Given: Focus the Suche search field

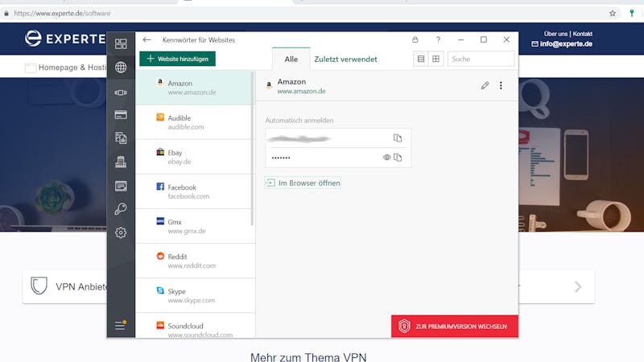Looking at the screenshot, I should pyautogui.click(x=481, y=59).
